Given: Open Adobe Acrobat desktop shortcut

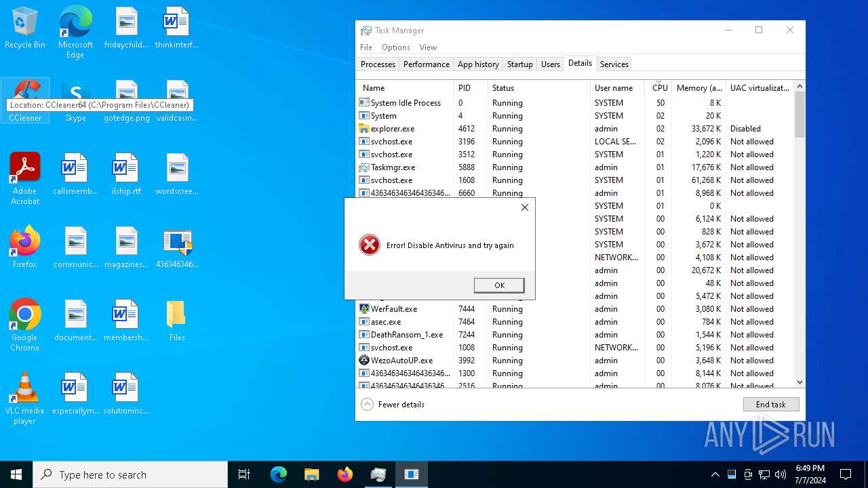Looking at the screenshot, I should pos(25,179).
